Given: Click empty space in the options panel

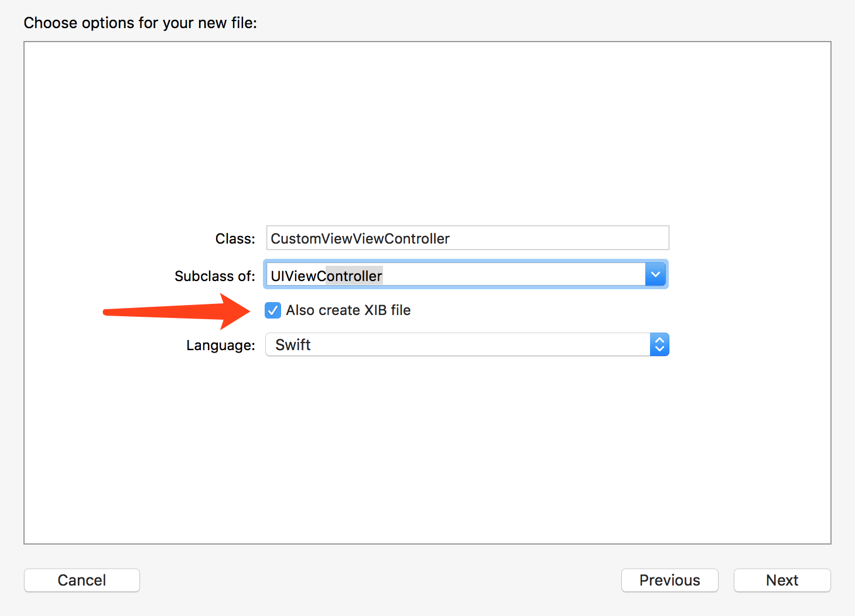Looking at the screenshot, I should click(x=427, y=129).
